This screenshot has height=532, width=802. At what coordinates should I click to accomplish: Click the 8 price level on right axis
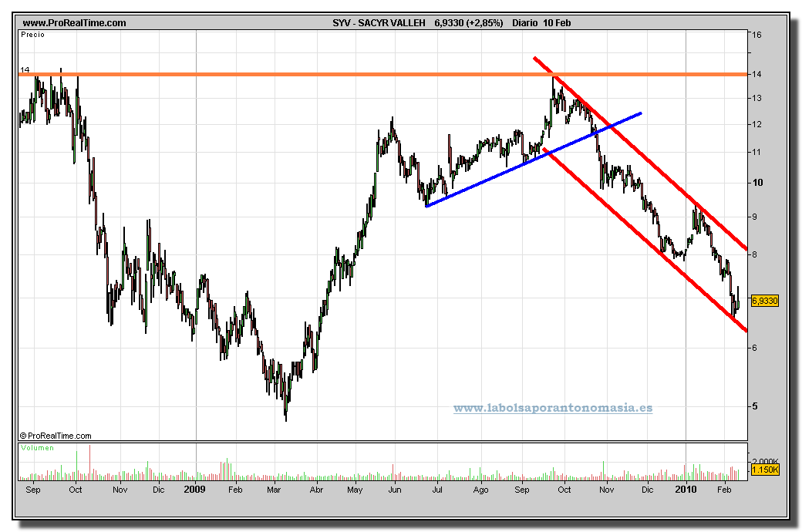point(754,254)
